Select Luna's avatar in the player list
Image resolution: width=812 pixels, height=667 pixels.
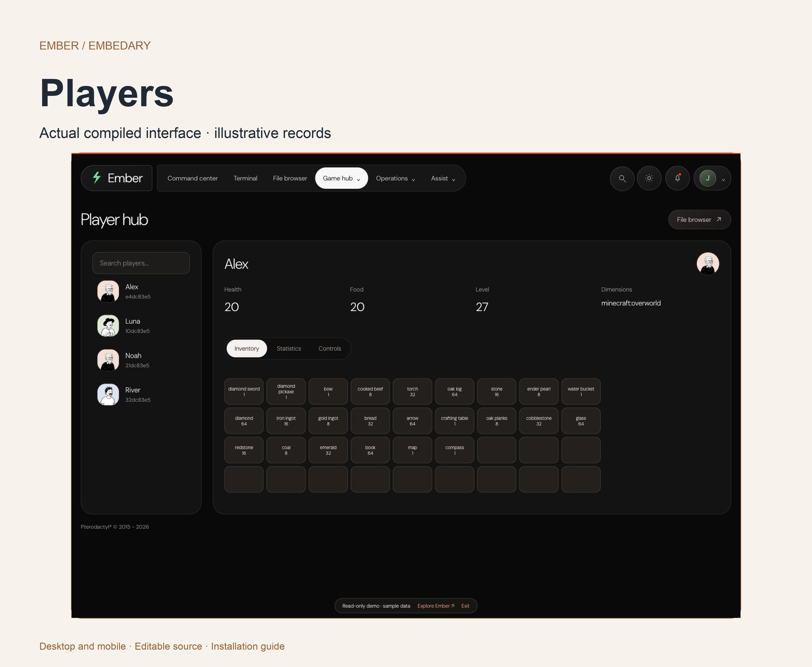coord(108,326)
